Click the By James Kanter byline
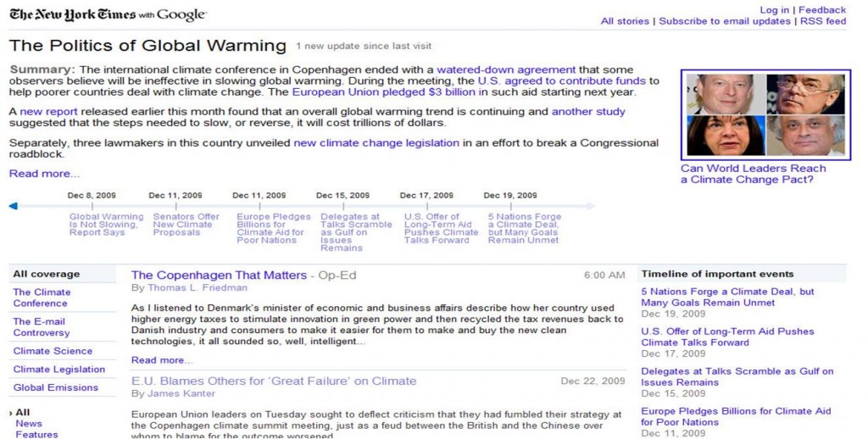Image resolution: width=868 pixels, height=439 pixels. [173, 393]
